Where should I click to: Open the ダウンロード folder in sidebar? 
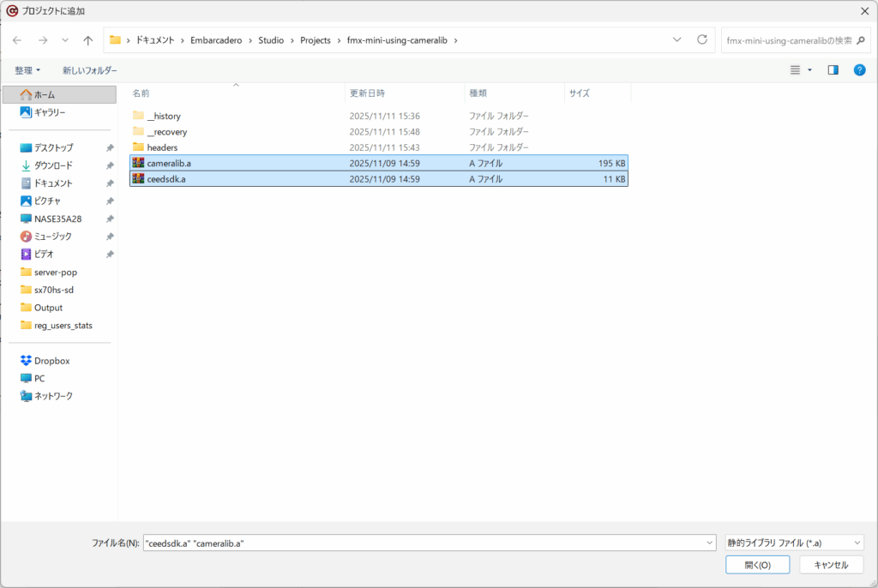[52, 165]
